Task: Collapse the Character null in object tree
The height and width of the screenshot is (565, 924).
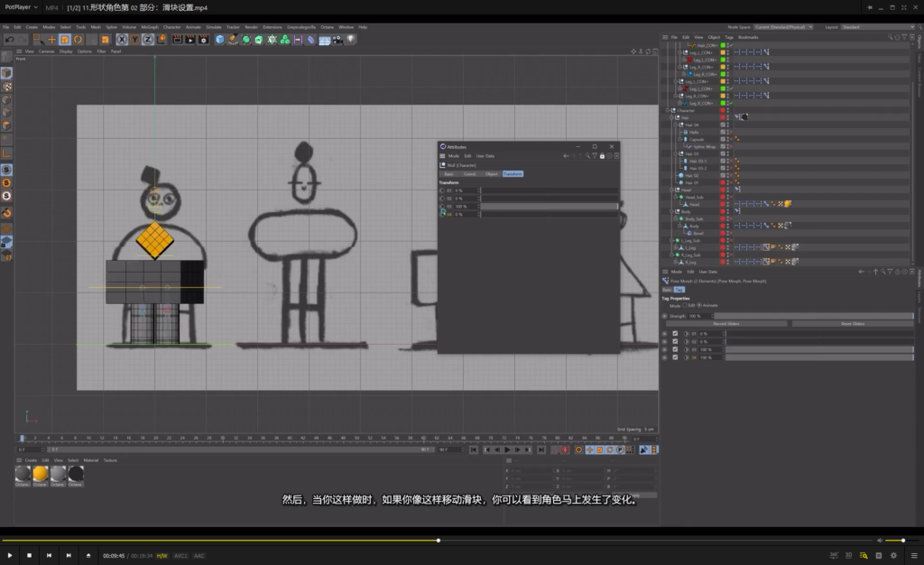Action: point(669,111)
